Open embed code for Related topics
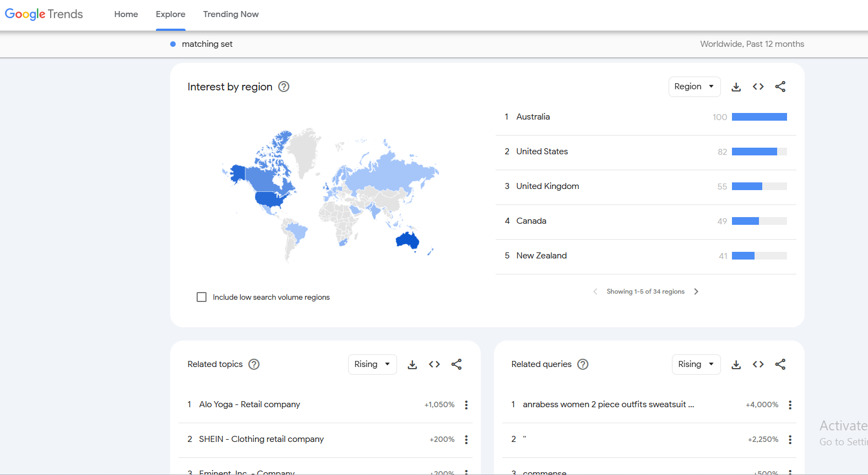 point(434,364)
